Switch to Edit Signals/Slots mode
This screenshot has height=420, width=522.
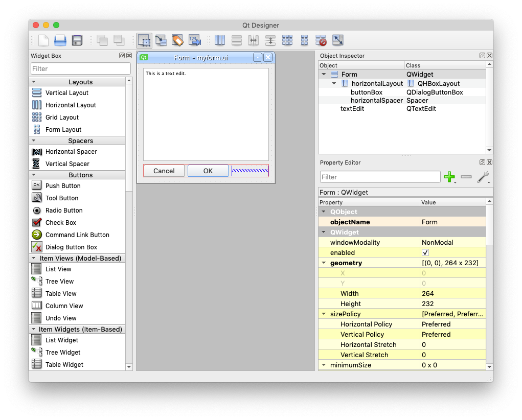coord(161,40)
